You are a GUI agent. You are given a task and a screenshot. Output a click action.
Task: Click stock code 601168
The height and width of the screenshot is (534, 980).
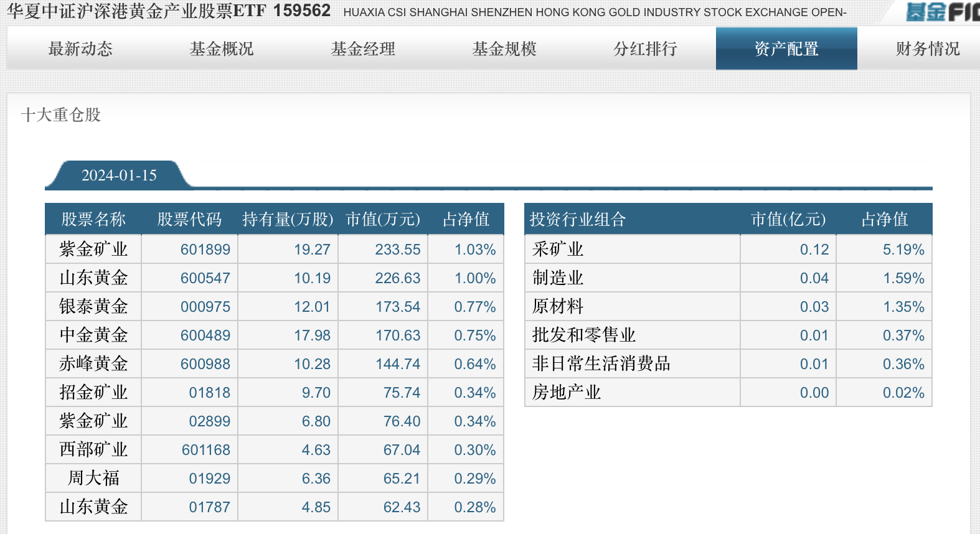205,450
